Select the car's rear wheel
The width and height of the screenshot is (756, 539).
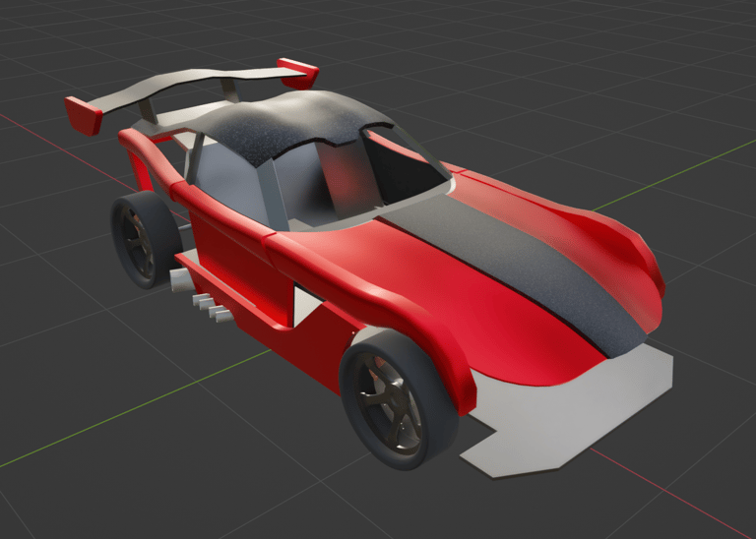[x=145, y=239]
